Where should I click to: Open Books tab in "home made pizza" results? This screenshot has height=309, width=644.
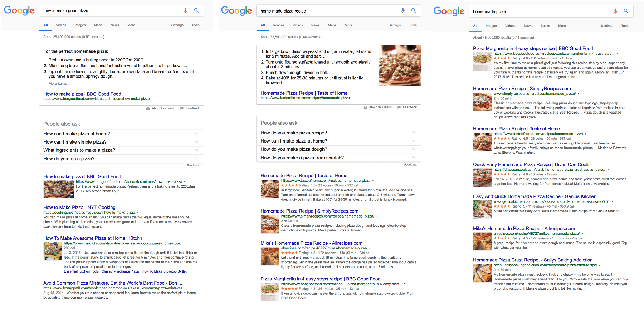(545, 26)
